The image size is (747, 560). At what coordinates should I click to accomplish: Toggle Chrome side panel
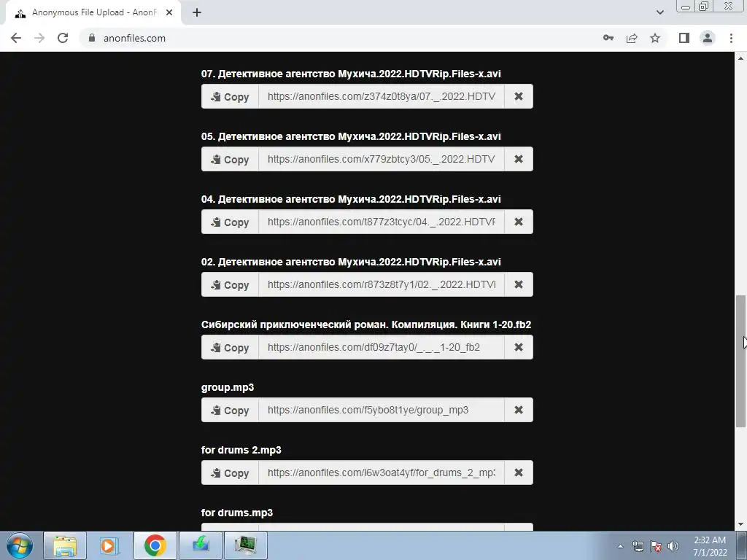click(x=684, y=38)
